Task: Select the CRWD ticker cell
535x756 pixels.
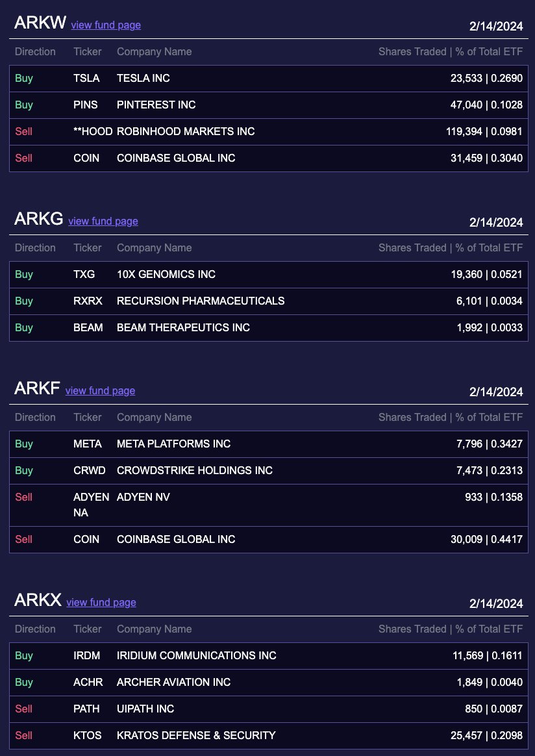Action: 89,470
